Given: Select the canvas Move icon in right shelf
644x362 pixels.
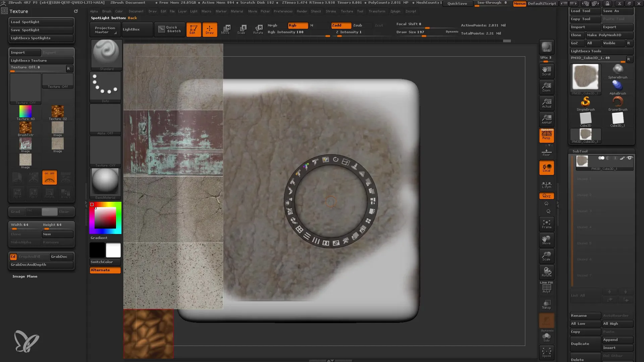Looking at the screenshot, I should click(546, 240).
